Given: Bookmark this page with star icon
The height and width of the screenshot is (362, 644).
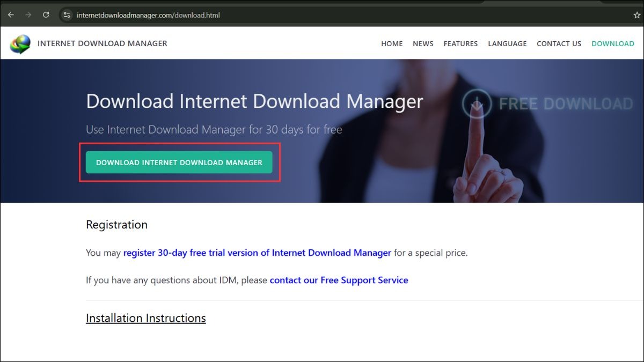Looking at the screenshot, I should coord(637,15).
